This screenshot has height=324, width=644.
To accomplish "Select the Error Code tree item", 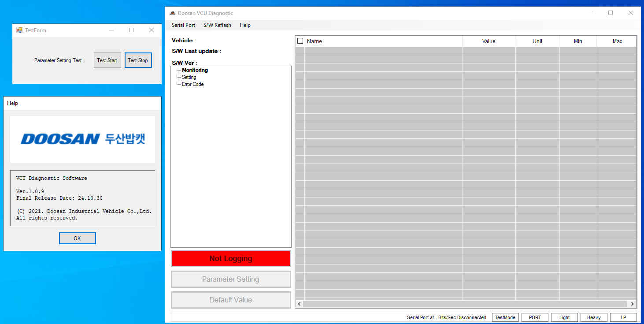I will pyautogui.click(x=192, y=84).
